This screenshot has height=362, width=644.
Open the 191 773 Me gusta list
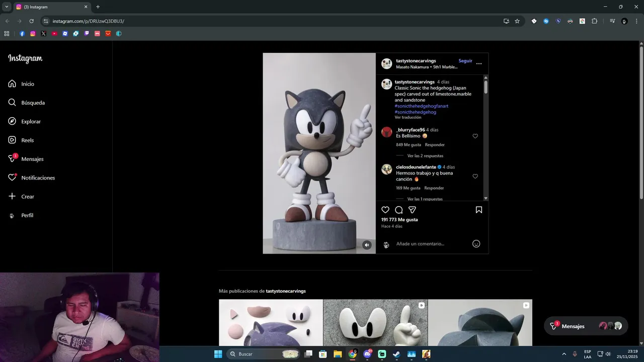point(399,220)
